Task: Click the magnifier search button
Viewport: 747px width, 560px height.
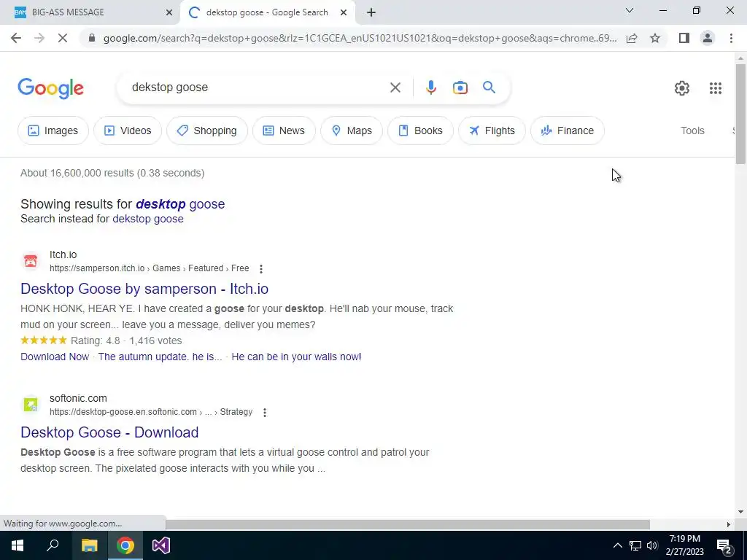Action: pyautogui.click(x=489, y=87)
